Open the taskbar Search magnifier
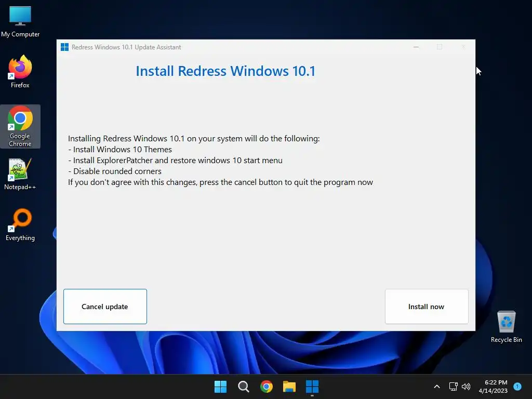The width and height of the screenshot is (532, 399). 243,387
